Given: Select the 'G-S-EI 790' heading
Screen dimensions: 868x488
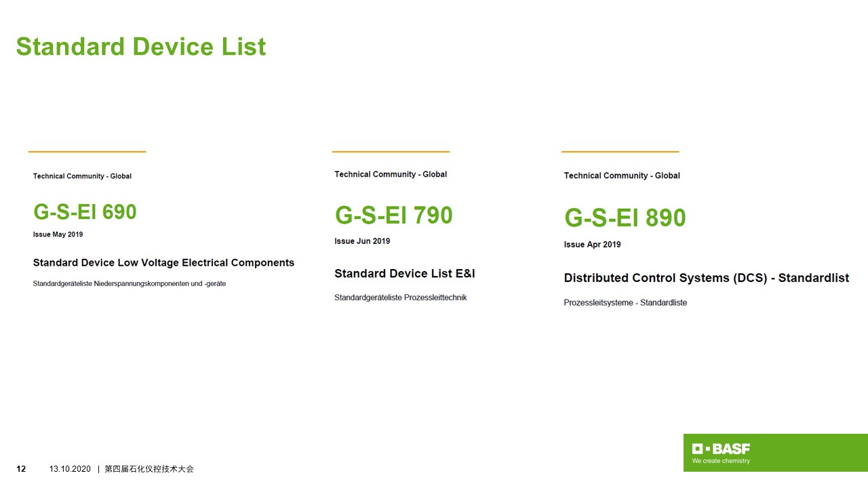Looking at the screenshot, I should pyautogui.click(x=393, y=216).
